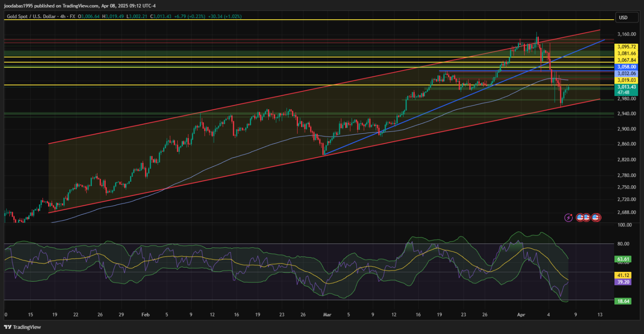Click the yellow 41.12 indicator value label
Viewport: 644px width, 334px height.
623,275
